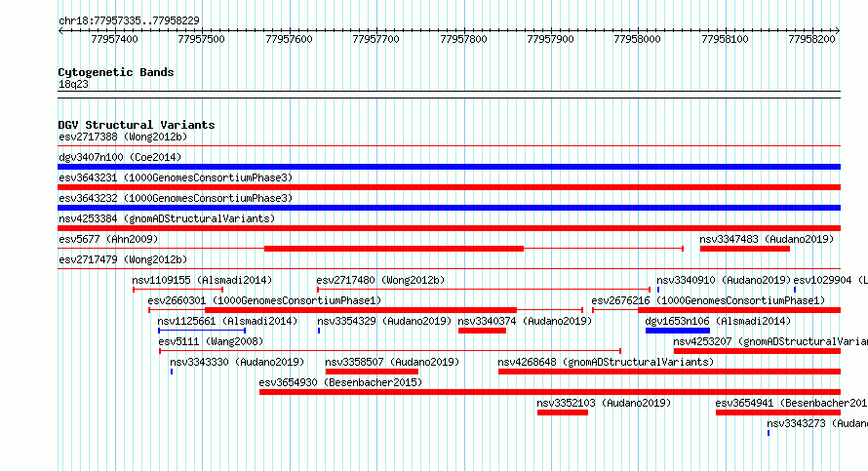Click the nsv3352103 red bar
The image size is (868, 471).
coord(563,412)
